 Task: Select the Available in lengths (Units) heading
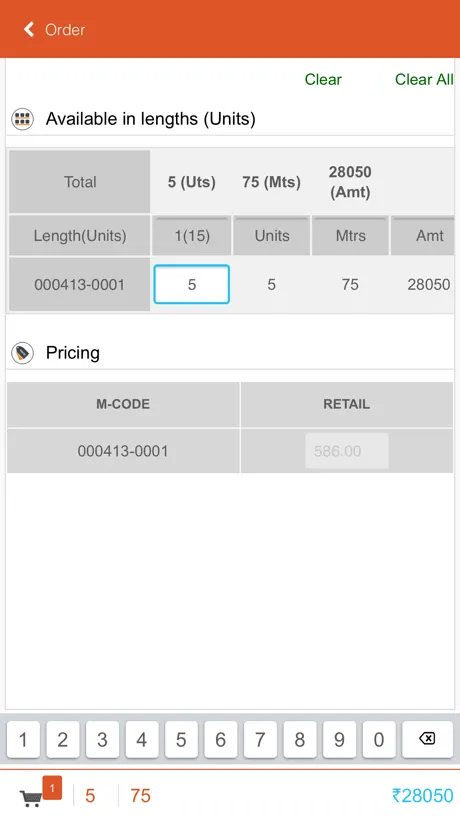[x=151, y=119]
